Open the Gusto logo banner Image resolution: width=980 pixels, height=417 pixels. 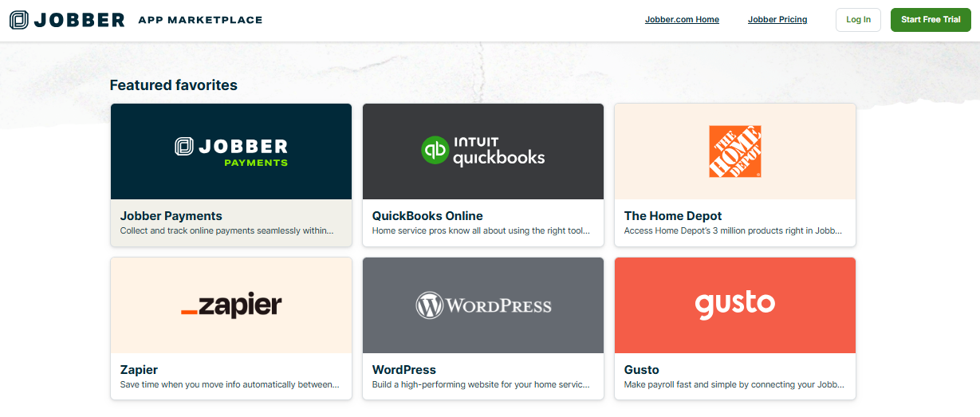pyautogui.click(x=735, y=305)
